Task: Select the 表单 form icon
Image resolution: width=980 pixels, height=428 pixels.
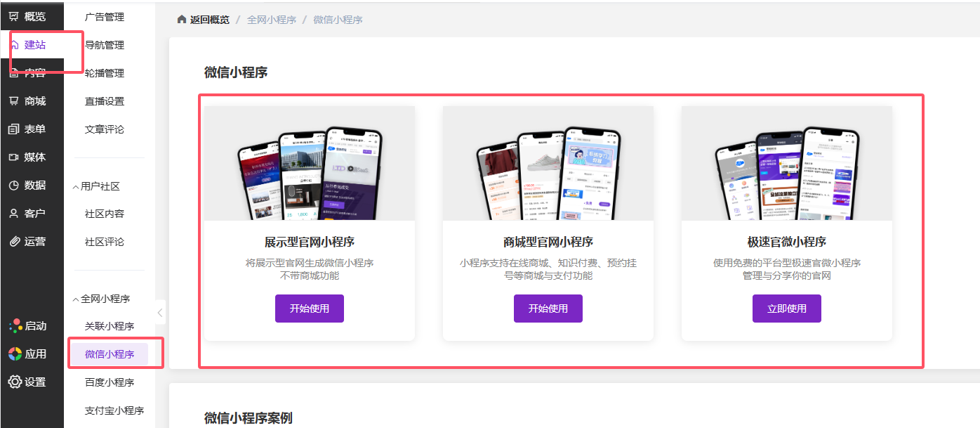Action: click(x=14, y=129)
